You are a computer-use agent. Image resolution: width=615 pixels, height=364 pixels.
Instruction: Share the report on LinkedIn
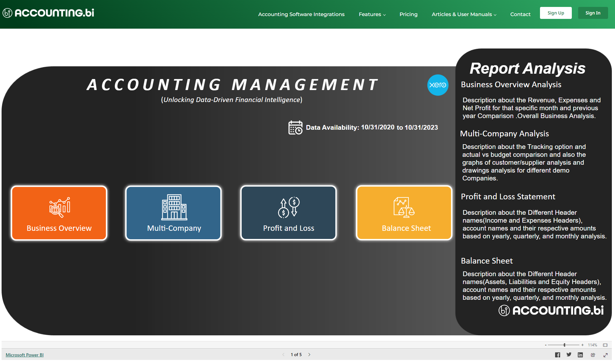coord(580,355)
